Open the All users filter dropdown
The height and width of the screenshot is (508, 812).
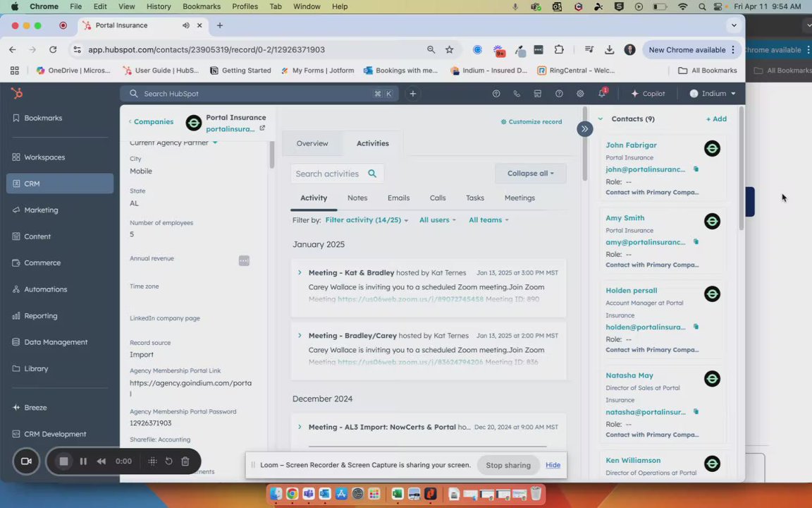438,220
